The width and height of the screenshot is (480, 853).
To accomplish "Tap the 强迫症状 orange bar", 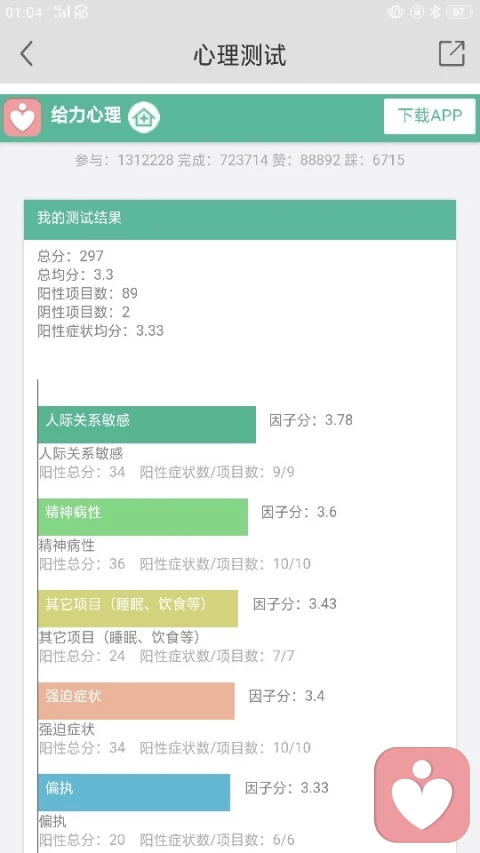I will point(136,701).
